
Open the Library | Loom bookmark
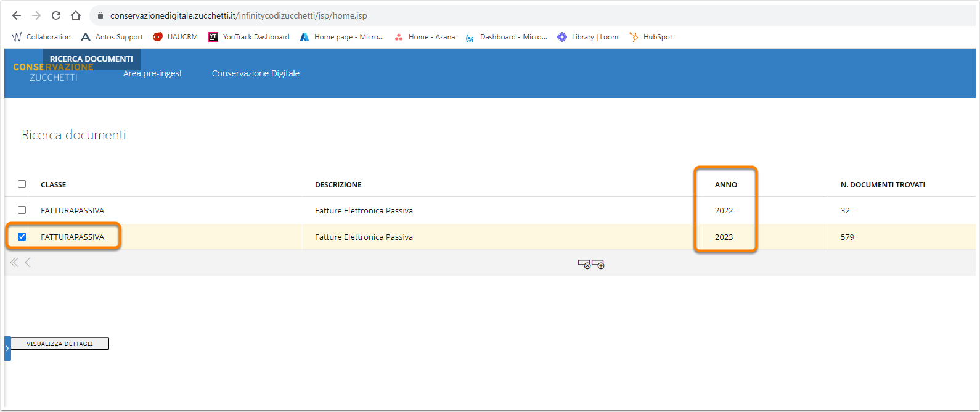click(x=588, y=37)
